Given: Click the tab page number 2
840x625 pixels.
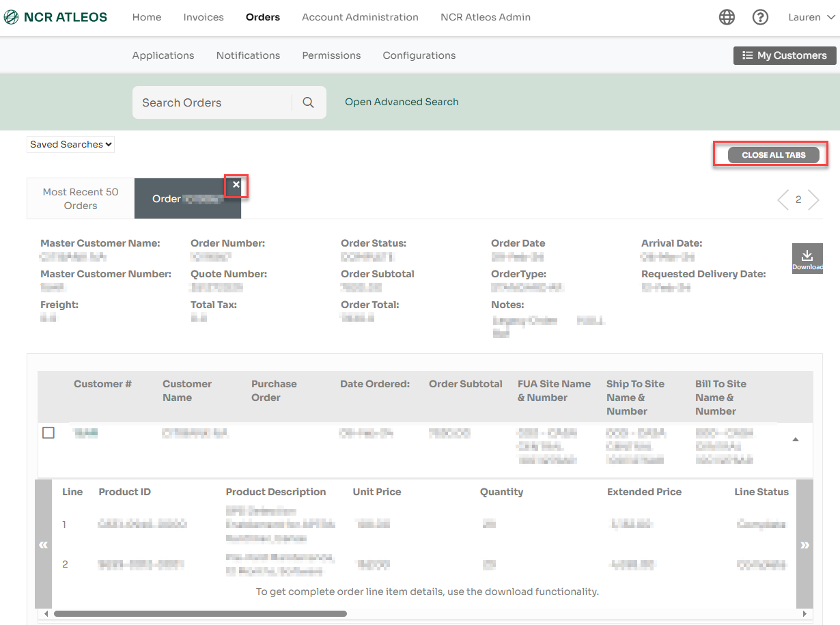Looking at the screenshot, I should pos(798,199).
